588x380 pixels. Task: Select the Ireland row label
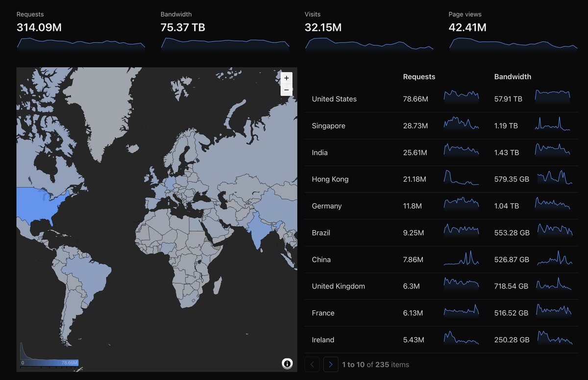click(323, 340)
